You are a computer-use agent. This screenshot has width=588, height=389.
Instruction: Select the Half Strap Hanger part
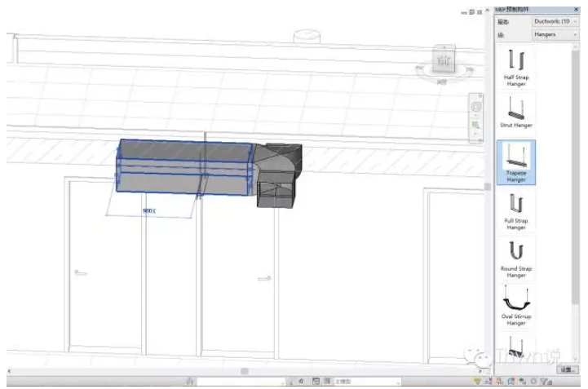click(516, 68)
